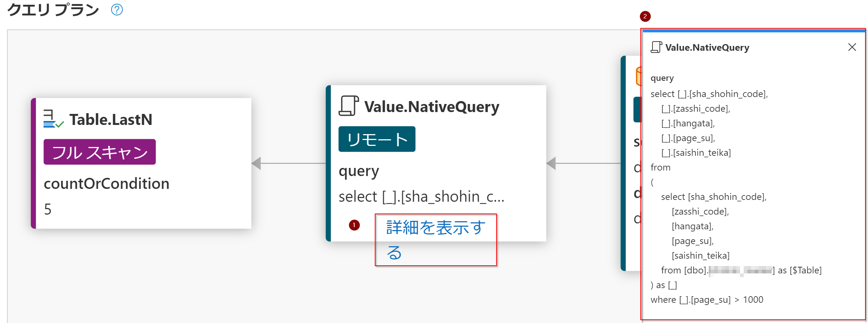868x323 pixels.
Task: Select the フル スキャン badge
Action: [x=100, y=152]
